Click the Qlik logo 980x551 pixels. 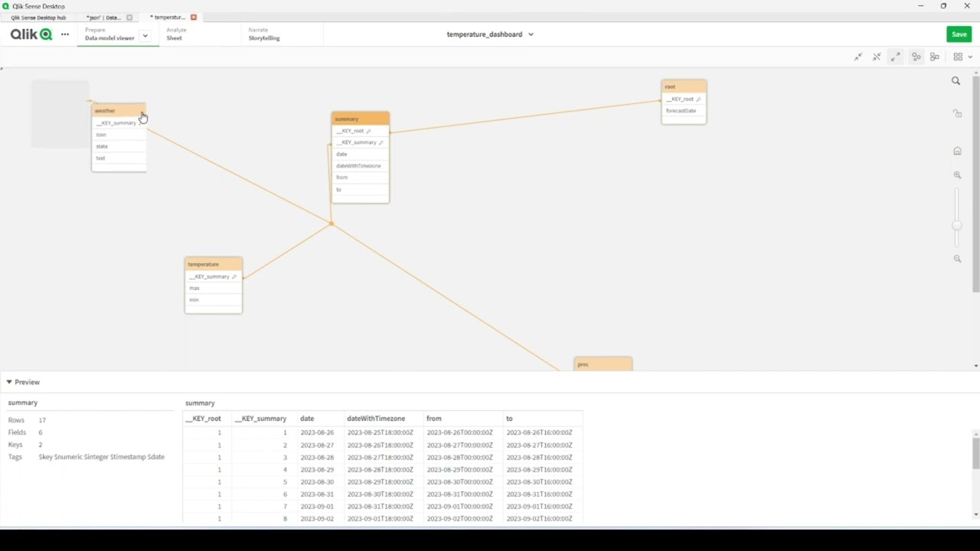click(x=31, y=34)
